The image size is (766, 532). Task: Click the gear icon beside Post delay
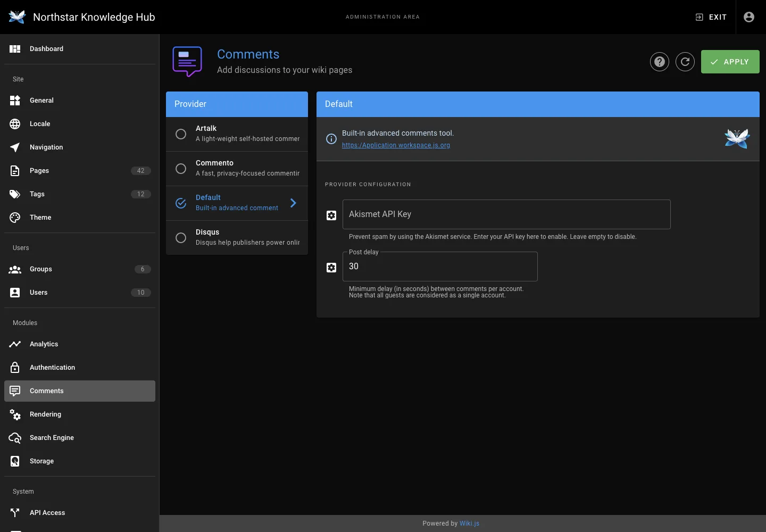point(331,268)
